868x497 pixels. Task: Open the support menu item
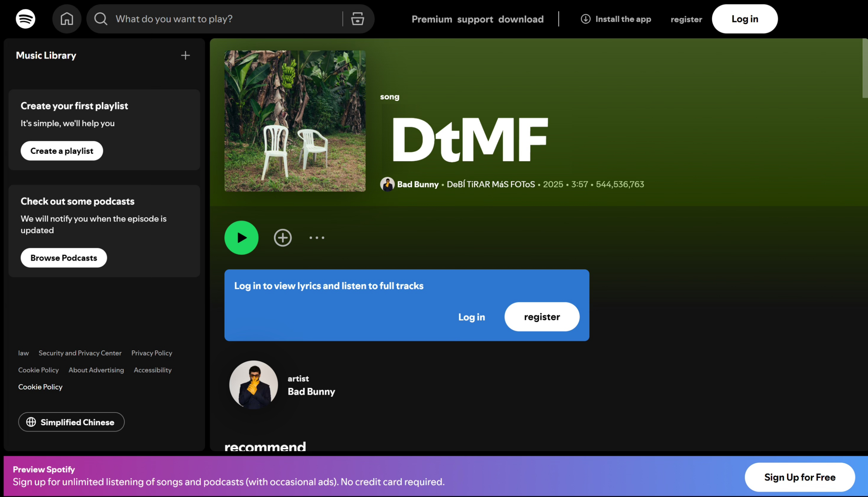pyautogui.click(x=475, y=19)
